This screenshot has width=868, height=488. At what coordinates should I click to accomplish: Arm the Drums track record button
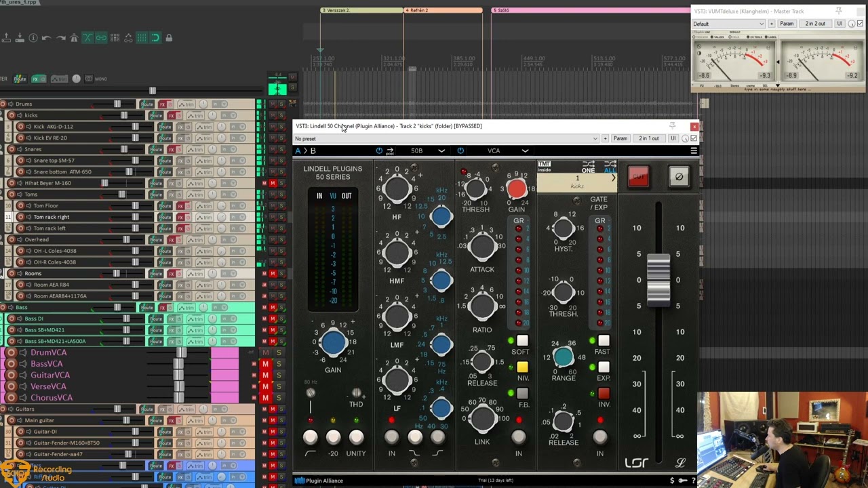pos(3,104)
